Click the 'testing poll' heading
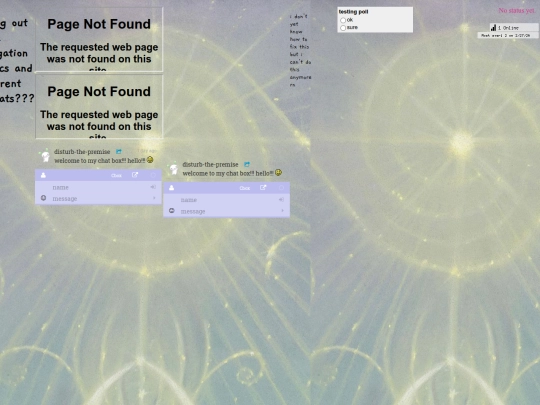Viewport: 540px width, 405px height. (x=353, y=12)
